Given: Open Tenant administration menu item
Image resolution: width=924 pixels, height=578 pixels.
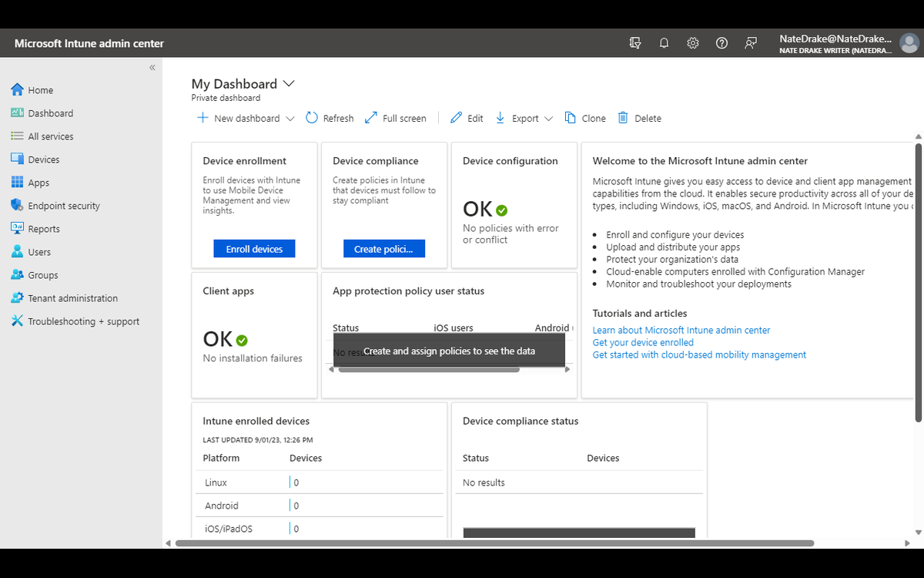Looking at the screenshot, I should point(73,298).
